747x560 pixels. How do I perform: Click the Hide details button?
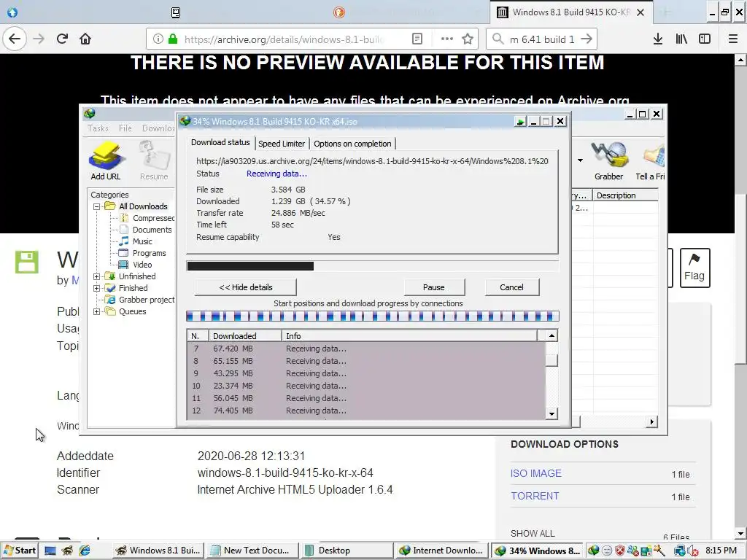point(245,287)
